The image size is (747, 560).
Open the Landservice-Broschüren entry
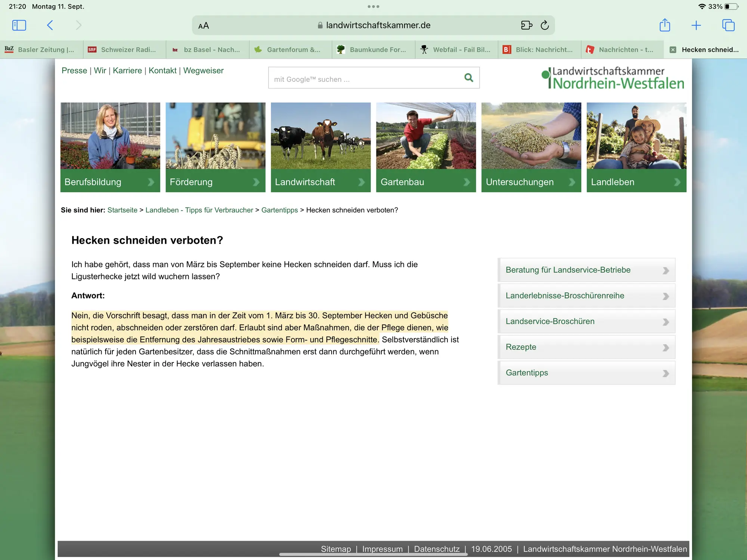pos(586,321)
